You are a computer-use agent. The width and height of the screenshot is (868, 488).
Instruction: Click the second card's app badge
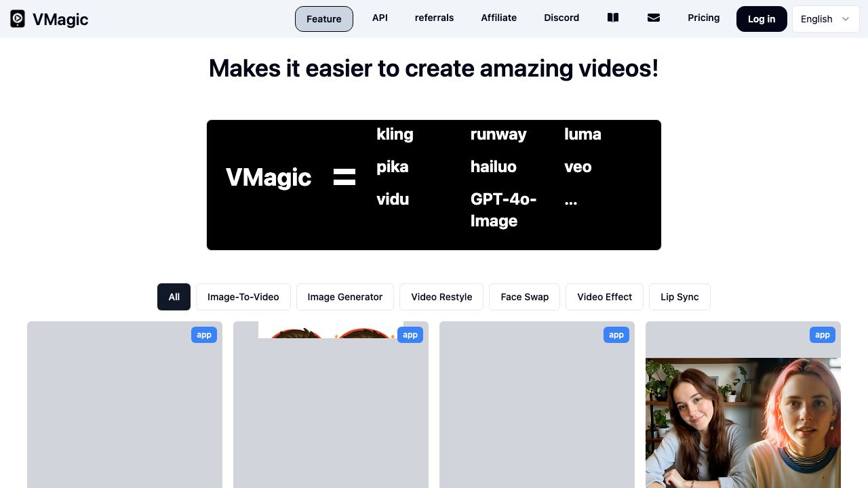click(410, 335)
